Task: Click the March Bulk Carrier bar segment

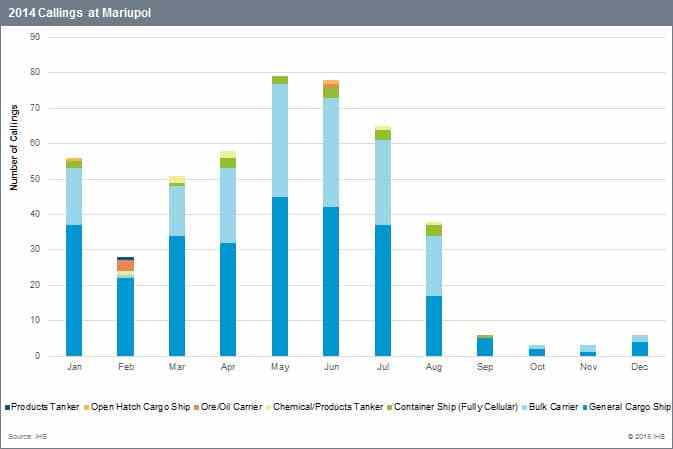Action: pyautogui.click(x=177, y=211)
